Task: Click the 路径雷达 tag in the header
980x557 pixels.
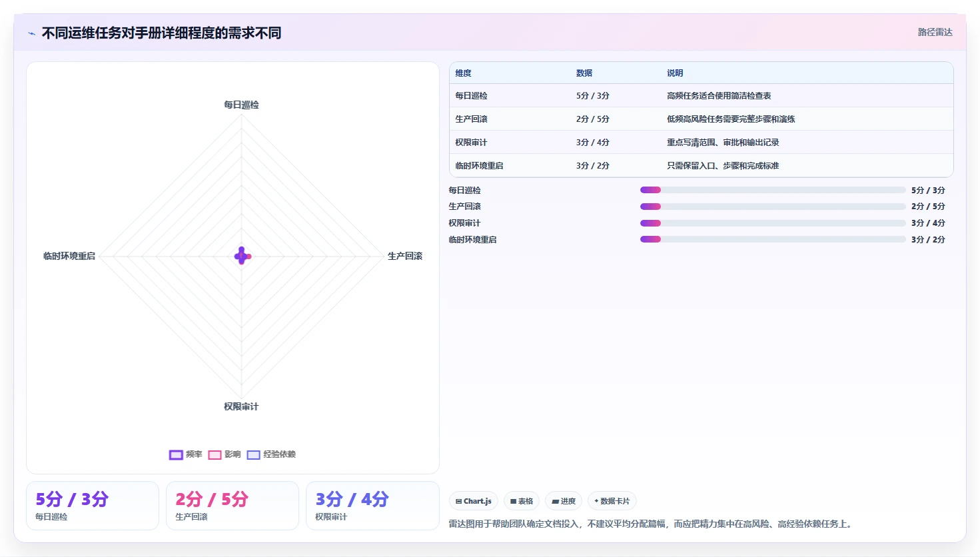Action: tap(935, 32)
